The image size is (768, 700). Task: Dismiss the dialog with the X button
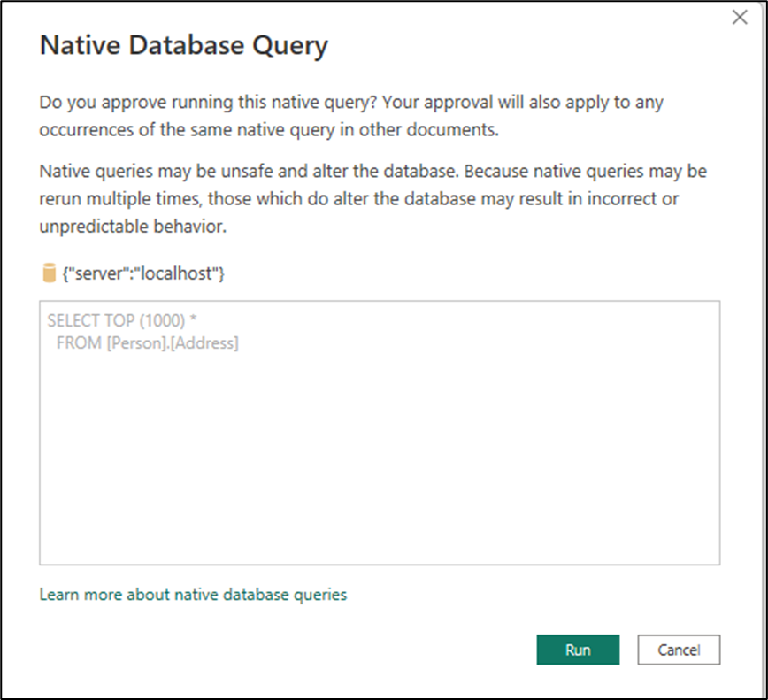click(740, 17)
